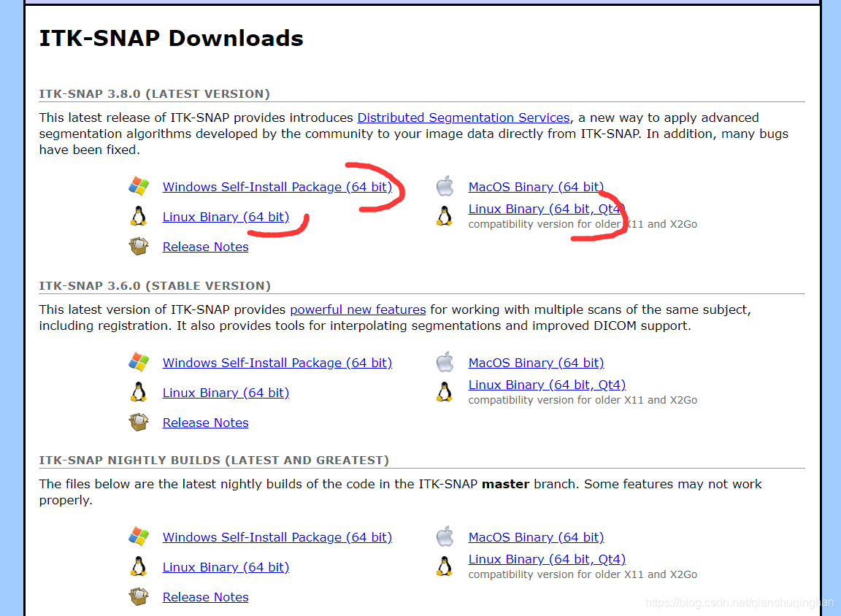The height and width of the screenshot is (616, 841).
Task: Click the penguin icon beside nightly Linux Binary (64 bit)
Action: tap(139, 566)
